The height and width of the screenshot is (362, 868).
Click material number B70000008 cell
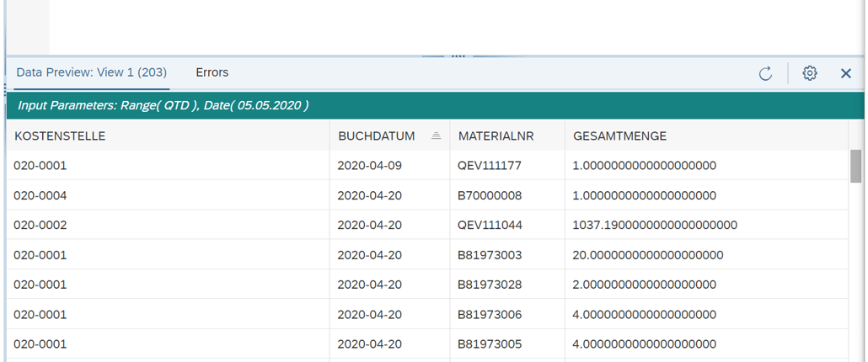[x=490, y=195]
